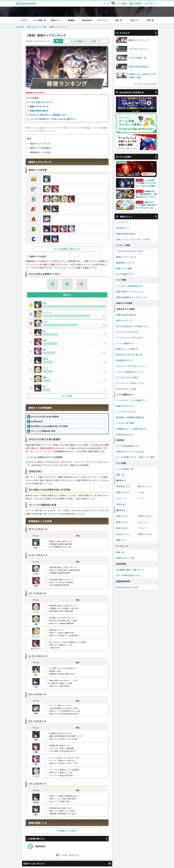Click 散華 icon in A rank table
Image resolution: width=174 pixels, height=868 pixels.
[x=36, y=708]
